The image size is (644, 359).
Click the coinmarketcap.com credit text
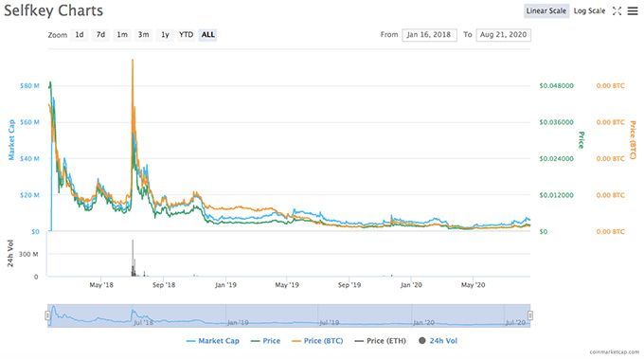click(x=615, y=352)
